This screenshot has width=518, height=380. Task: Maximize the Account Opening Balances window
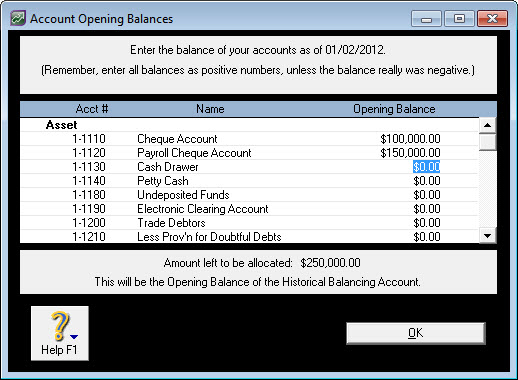pyautogui.click(x=459, y=19)
